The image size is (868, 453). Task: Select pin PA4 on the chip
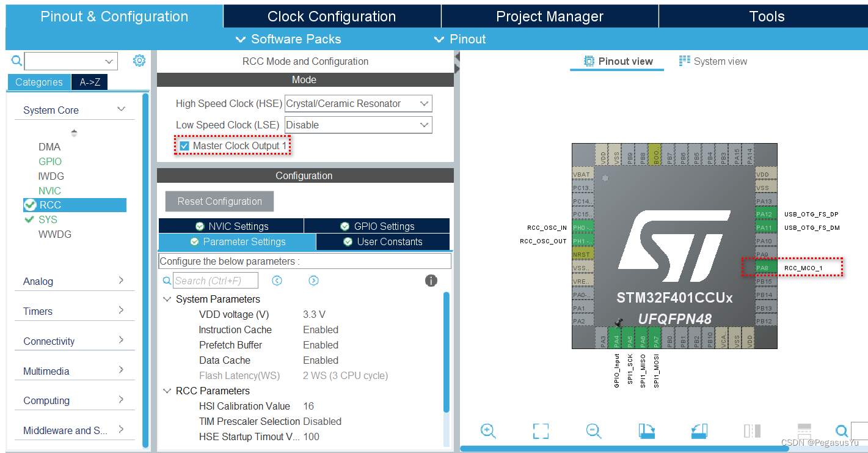click(616, 337)
